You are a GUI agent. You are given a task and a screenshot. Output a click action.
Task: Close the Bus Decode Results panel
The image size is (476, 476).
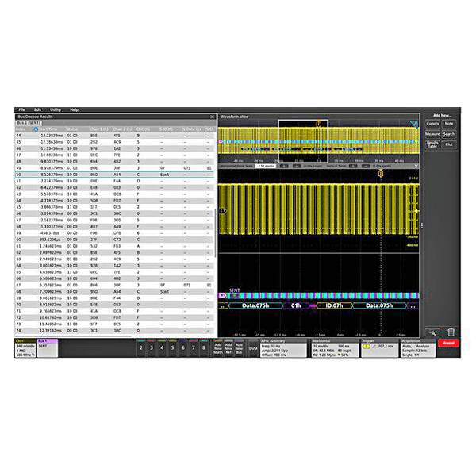pyautogui.click(x=212, y=116)
